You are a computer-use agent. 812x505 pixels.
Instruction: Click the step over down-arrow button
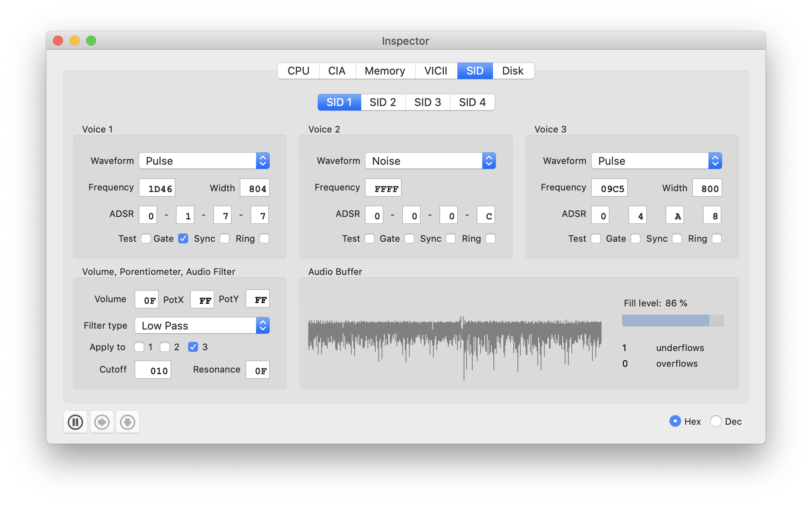128,422
